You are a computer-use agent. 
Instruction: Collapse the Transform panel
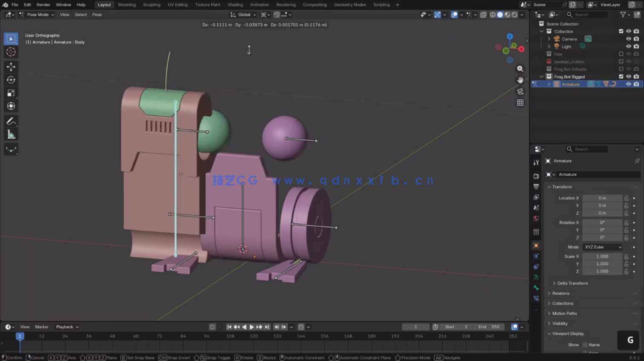[562, 187]
